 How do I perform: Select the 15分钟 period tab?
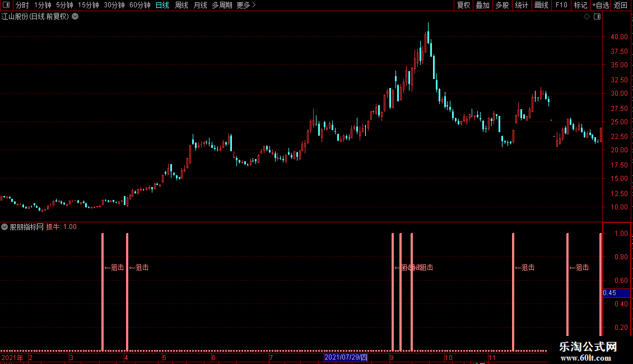pyautogui.click(x=89, y=5)
